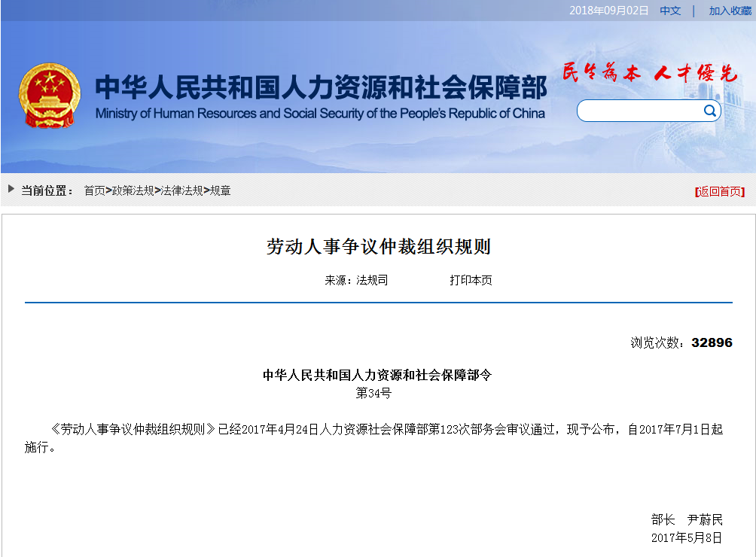The image size is (756, 557).
Task: Click source text 来源：法规司
Action: [x=356, y=280]
